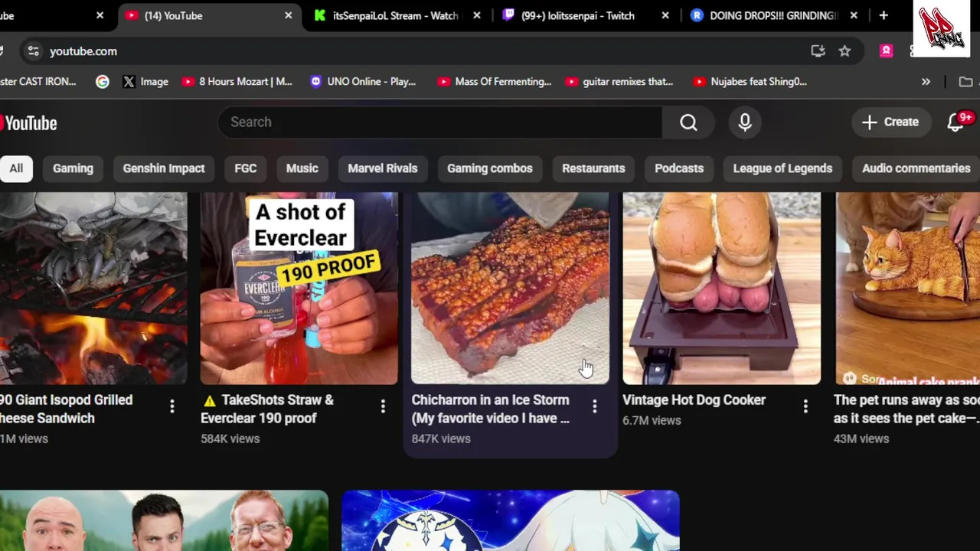Viewport: 980px width, 551px height.
Task: Open the Everclear 190 proof thumbnail
Action: 299,288
